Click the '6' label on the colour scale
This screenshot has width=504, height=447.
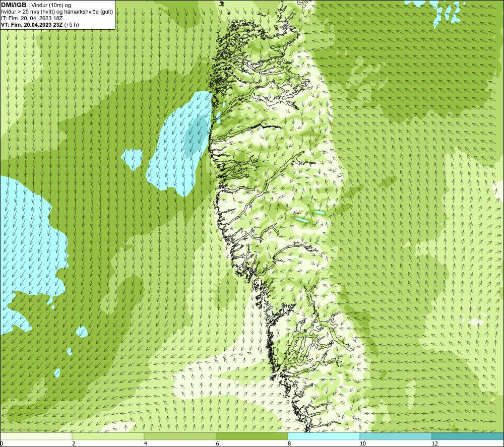point(218,444)
